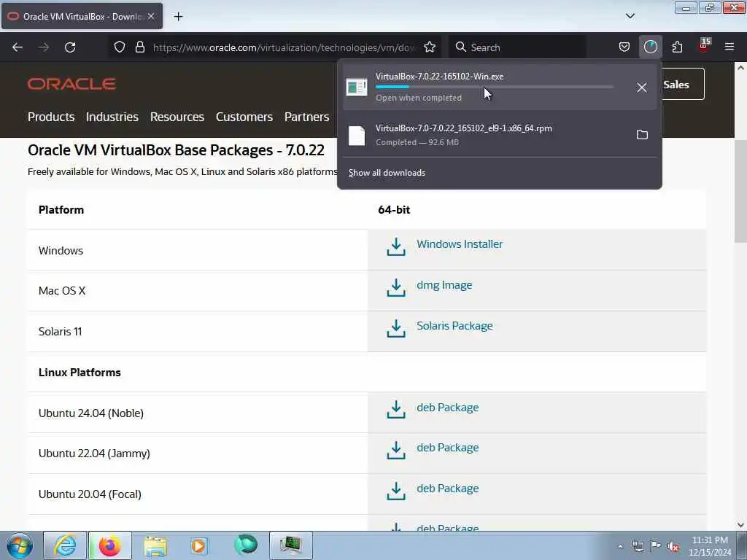Open Windows Explorer from taskbar
The image size is (747, 560).
click(155, 545)
